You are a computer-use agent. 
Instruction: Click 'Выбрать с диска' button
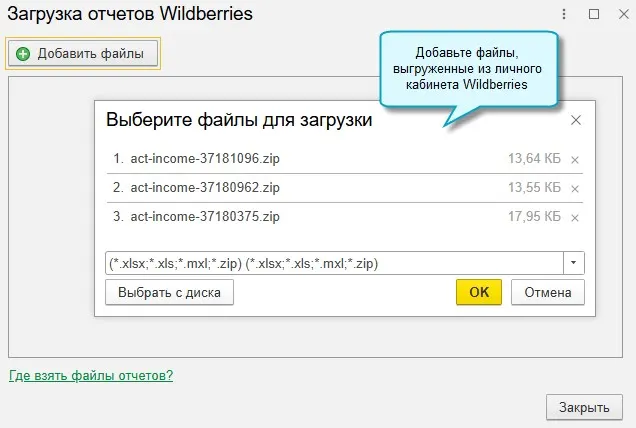[170, 292]
